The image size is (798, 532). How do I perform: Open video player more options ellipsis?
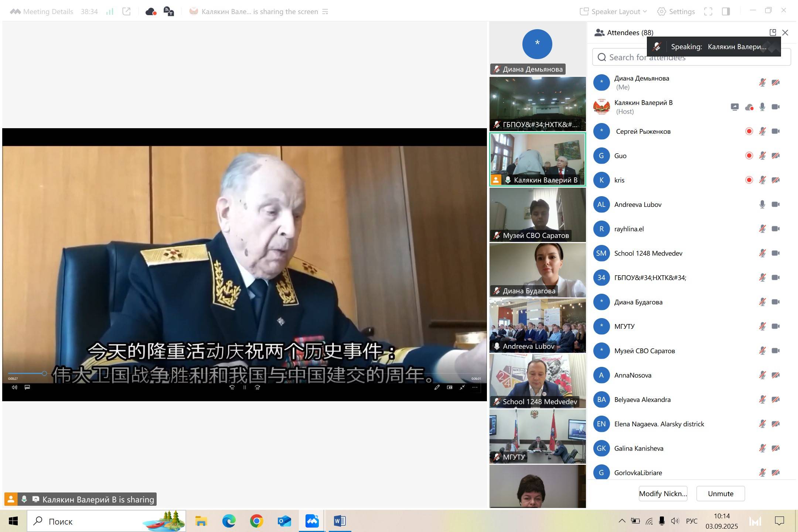[x=475, y=387]
